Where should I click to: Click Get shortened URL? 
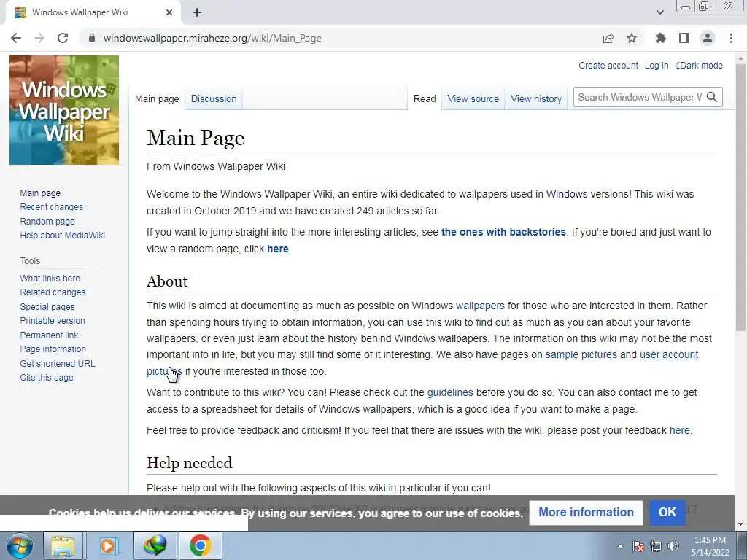point(58,363)
